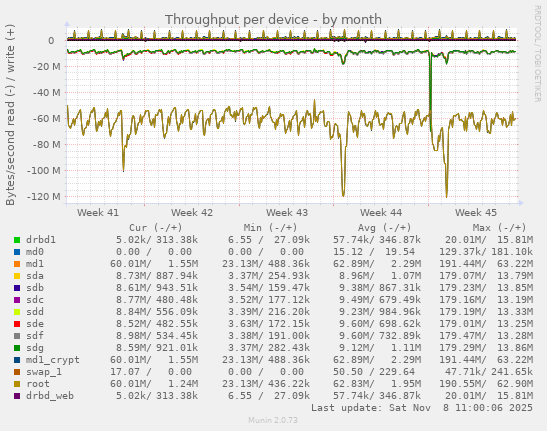Select the drbd1 device label
Screen dimensions: 547x431
[41, 240]
